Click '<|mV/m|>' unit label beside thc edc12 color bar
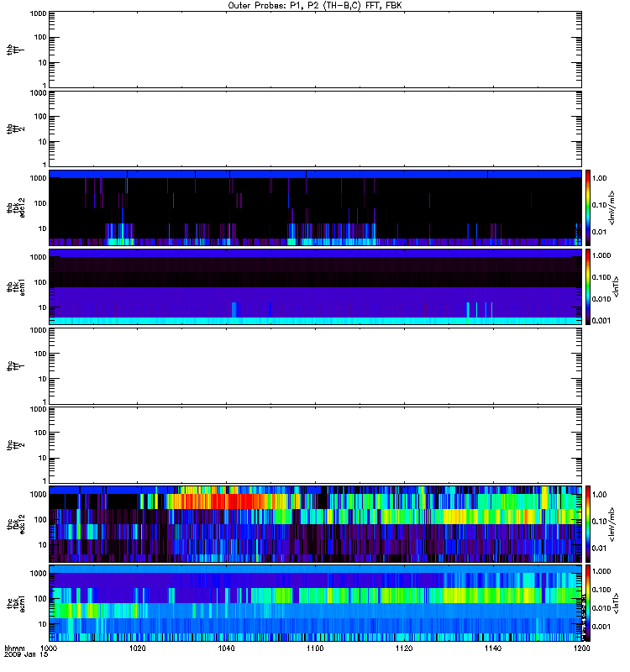 (x=613, y=524)
